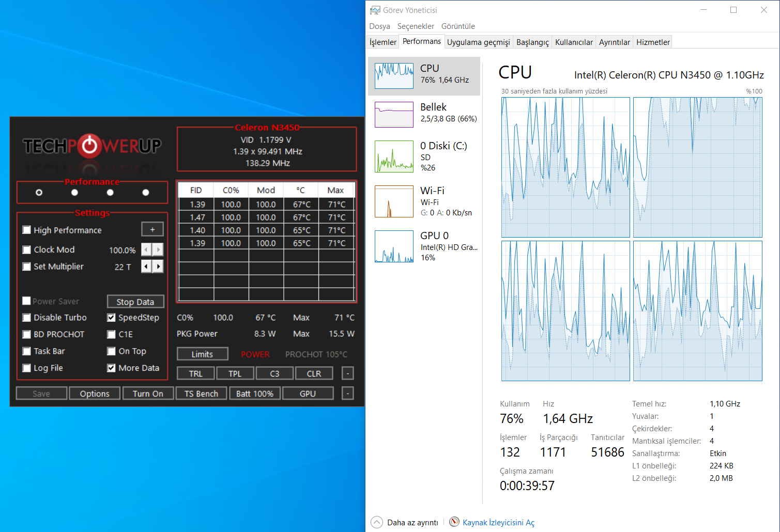780x532 pixels.
Task: Switch to the İşlemler tab
Action: 383,42
